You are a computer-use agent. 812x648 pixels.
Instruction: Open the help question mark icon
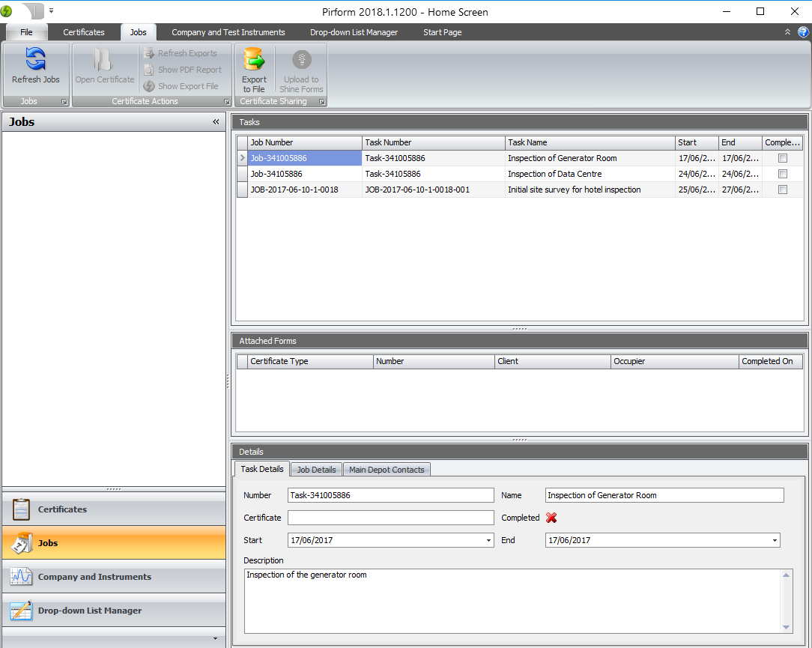(x=803, y=32)
